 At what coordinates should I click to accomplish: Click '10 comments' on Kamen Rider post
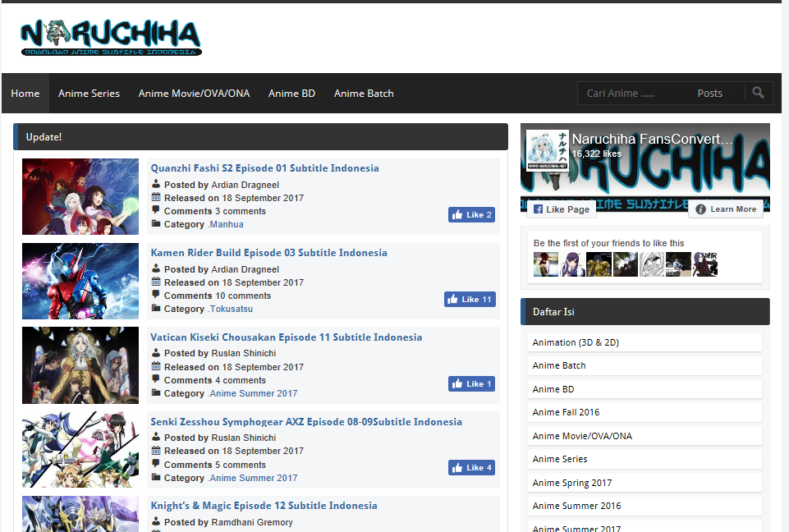pos(243,296)
